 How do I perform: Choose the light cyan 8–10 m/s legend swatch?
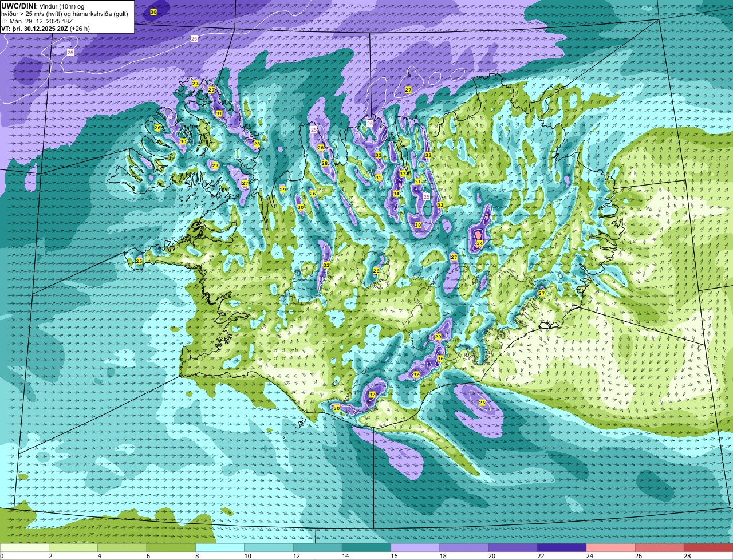click(x=220, y=547)
